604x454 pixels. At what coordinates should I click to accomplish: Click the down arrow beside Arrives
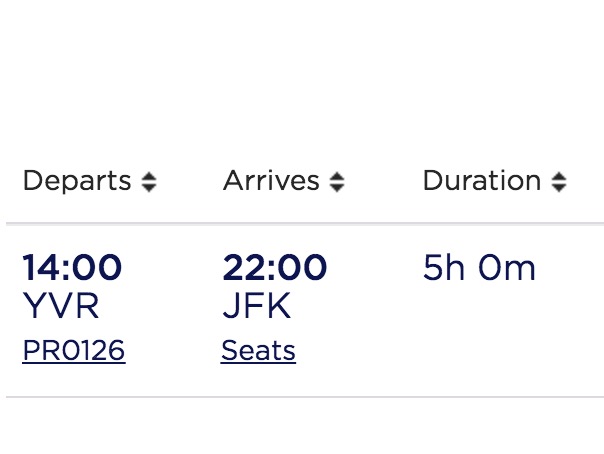pos(337,188)
